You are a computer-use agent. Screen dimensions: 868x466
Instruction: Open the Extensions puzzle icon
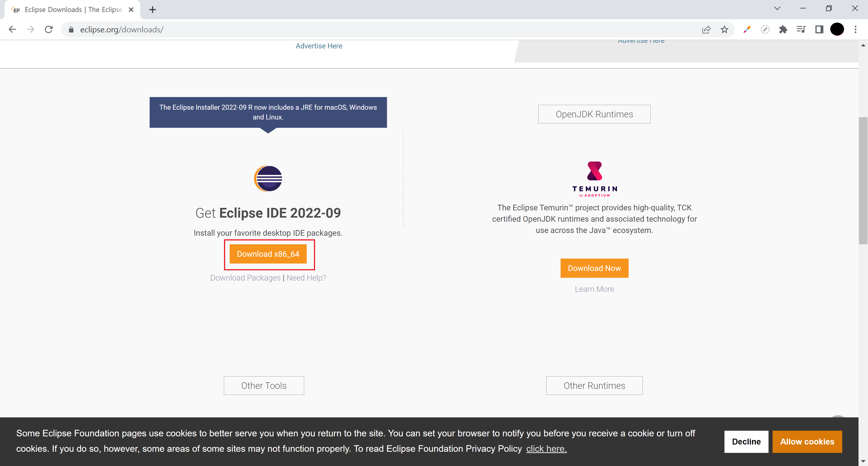pos(783,29)
